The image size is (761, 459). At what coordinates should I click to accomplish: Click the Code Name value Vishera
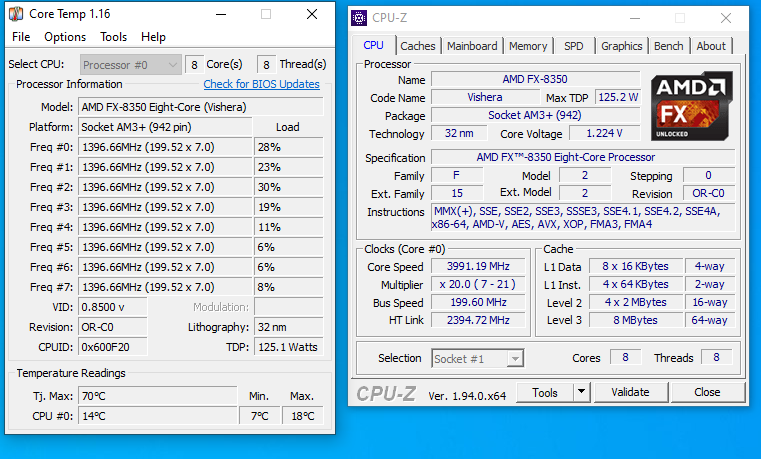click(x=485, y=97)
